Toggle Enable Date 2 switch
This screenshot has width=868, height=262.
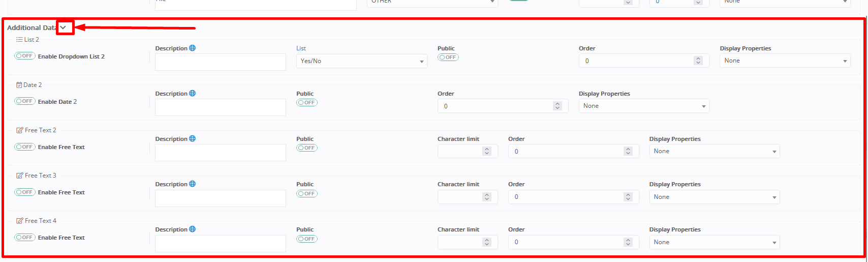click(x=24, y=101)
